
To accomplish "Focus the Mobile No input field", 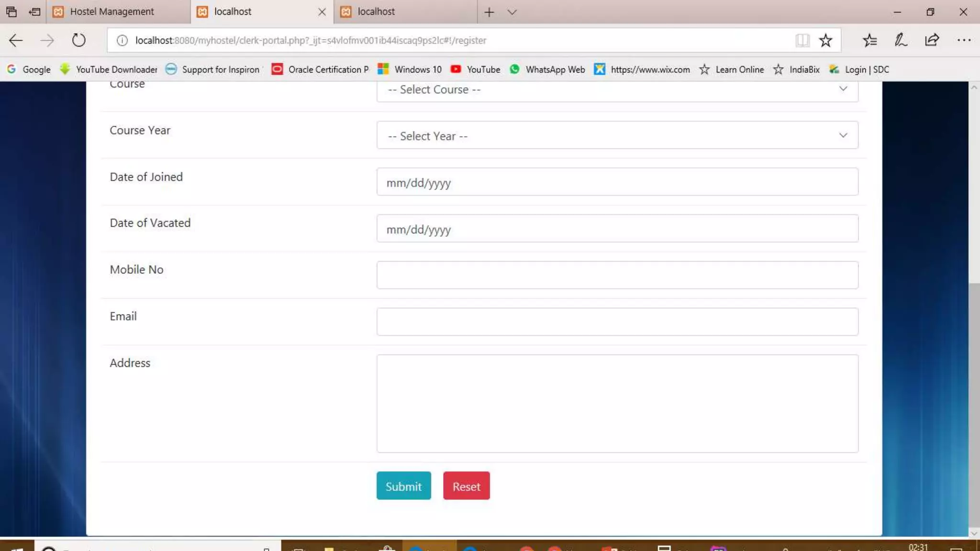I will (x=617, y=275).
